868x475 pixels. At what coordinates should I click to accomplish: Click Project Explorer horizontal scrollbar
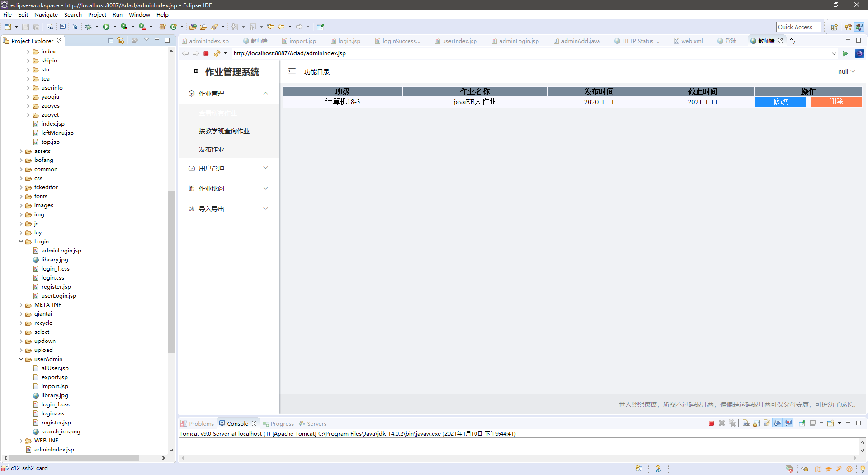point(75,458)
